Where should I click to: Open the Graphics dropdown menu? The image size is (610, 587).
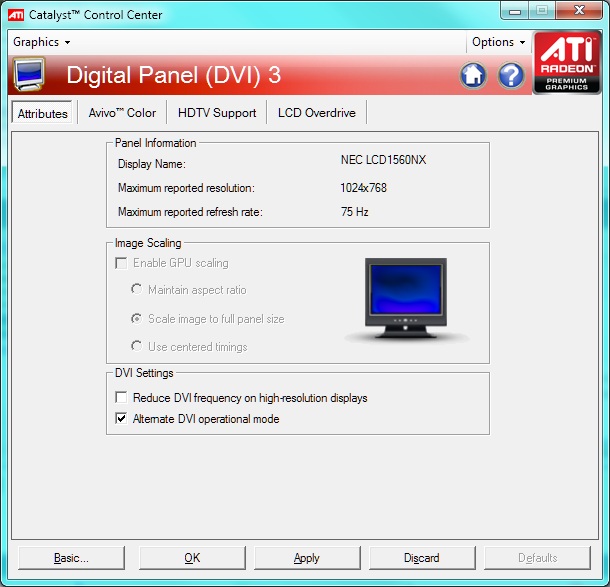[x=42, y=42]
